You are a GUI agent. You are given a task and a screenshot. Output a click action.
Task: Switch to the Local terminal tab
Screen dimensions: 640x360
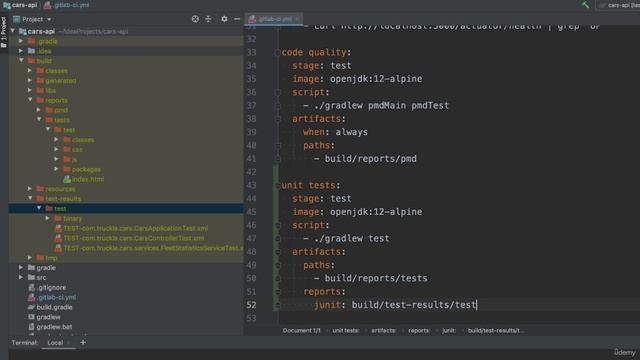click(x=55, y=342)
